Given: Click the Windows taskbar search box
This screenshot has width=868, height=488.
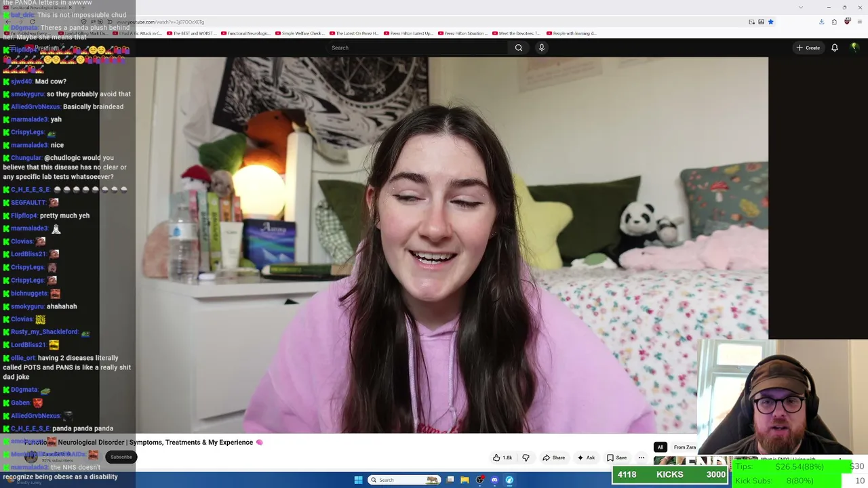Looking at the screenshot, I should 403,480.
